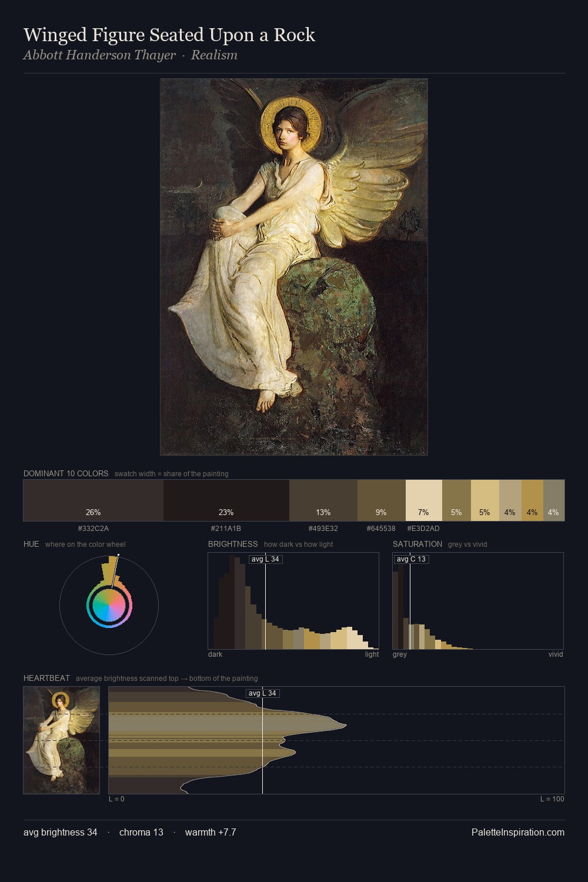588x882 pixels.
Task: Click 'how dark vs how light' caption
Action: pyautogui.click(x=299, y=544)
